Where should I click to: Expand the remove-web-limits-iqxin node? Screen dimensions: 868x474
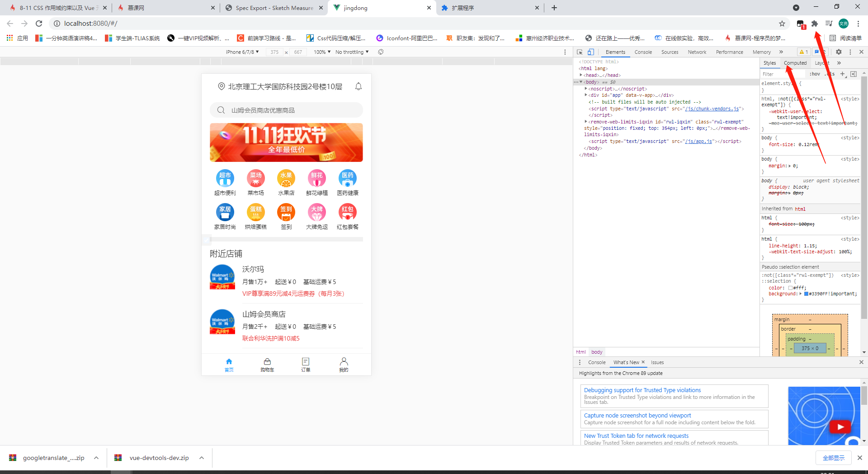(x=586, y=122)
